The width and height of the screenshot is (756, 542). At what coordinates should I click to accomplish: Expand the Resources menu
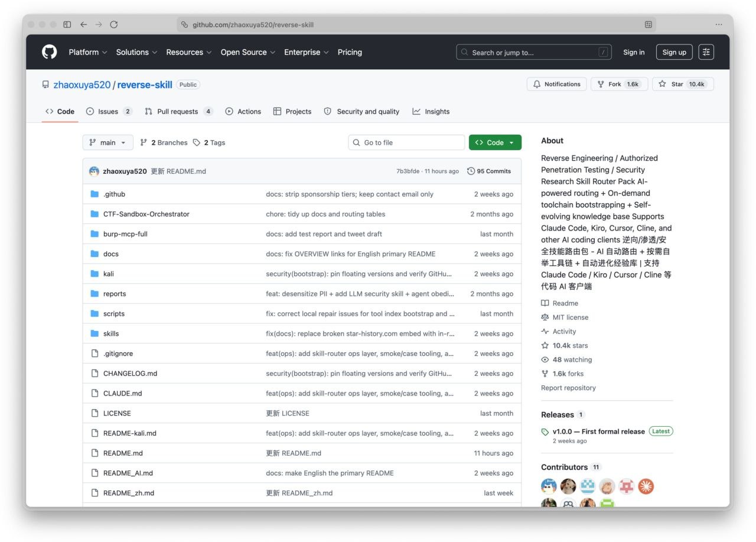pos(189,52)
